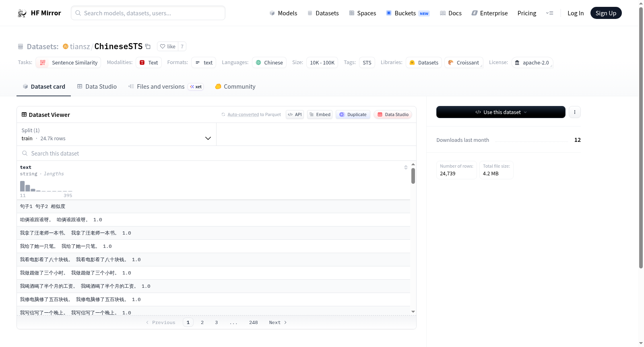Open Enterprise in the top navigation
644x347 pixels.
coord(489,13)
